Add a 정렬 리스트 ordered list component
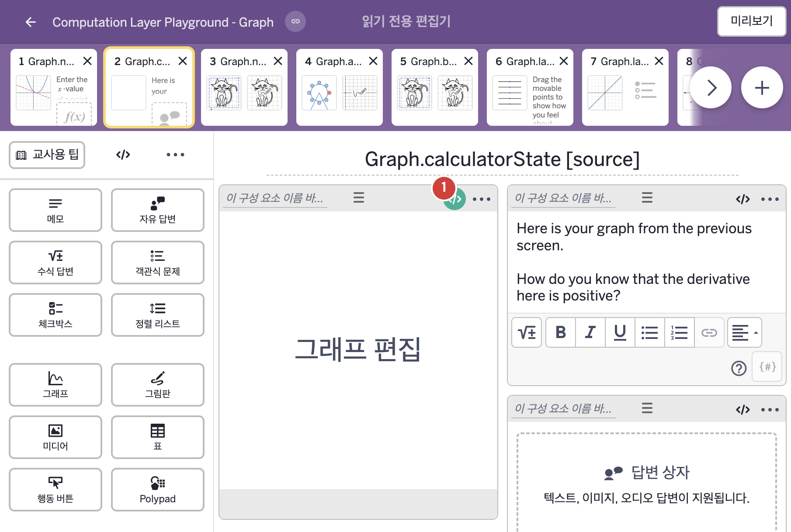Screen dimensions: 791x532 click(158, 315)
